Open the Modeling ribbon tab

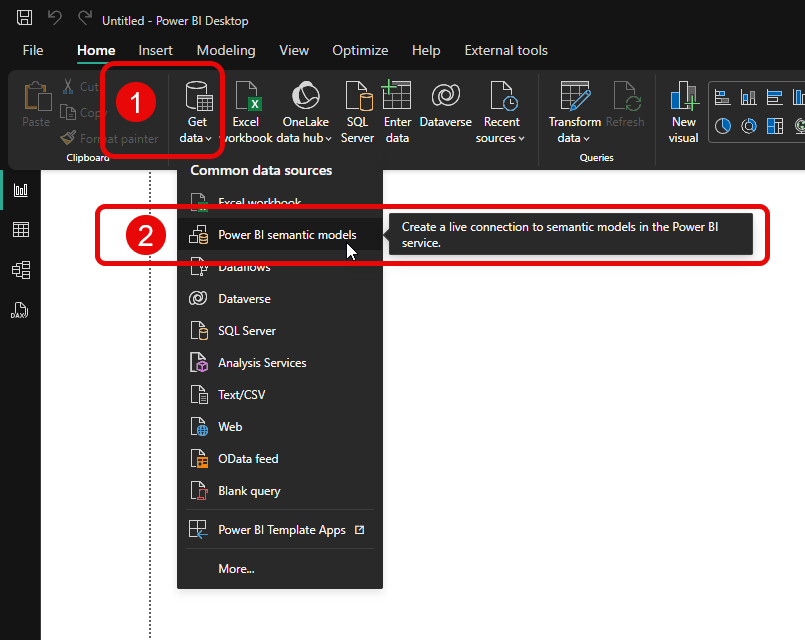[226, 50]
